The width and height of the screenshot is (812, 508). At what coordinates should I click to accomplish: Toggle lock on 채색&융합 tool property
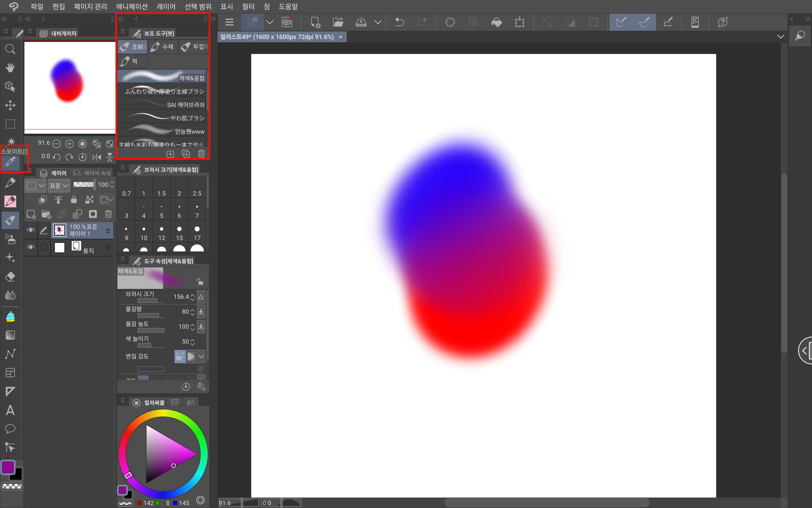pos(200,282)
